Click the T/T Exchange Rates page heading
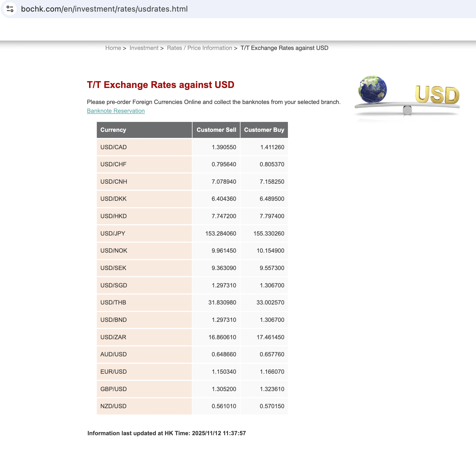Screen dimensions: 476x449 161,85
